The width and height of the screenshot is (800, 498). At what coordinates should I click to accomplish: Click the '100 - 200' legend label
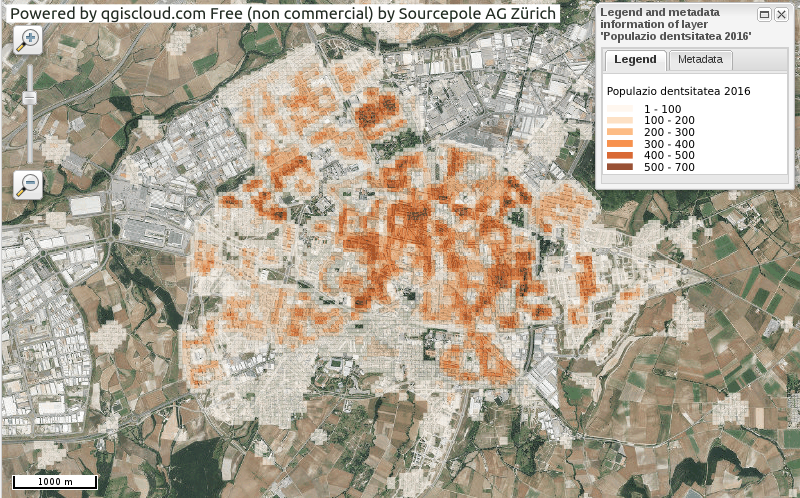pyautogui.click(x=669, y=120)
